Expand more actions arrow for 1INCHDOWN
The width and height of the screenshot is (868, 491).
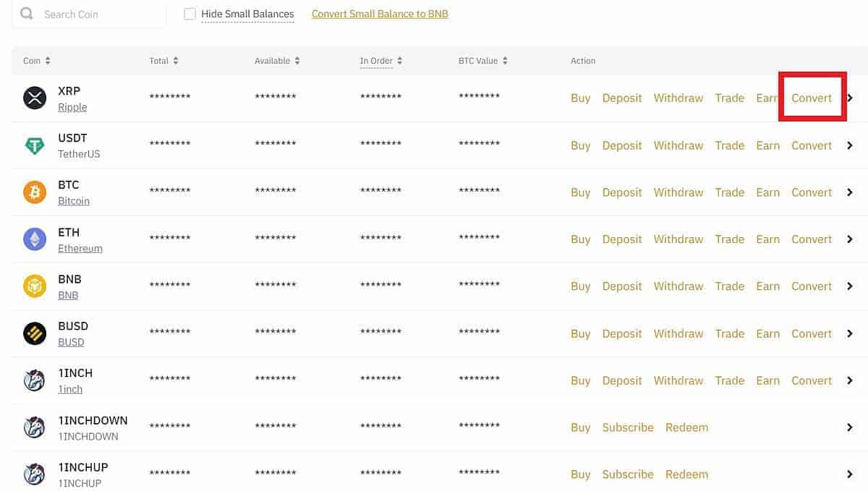[850, 427]
